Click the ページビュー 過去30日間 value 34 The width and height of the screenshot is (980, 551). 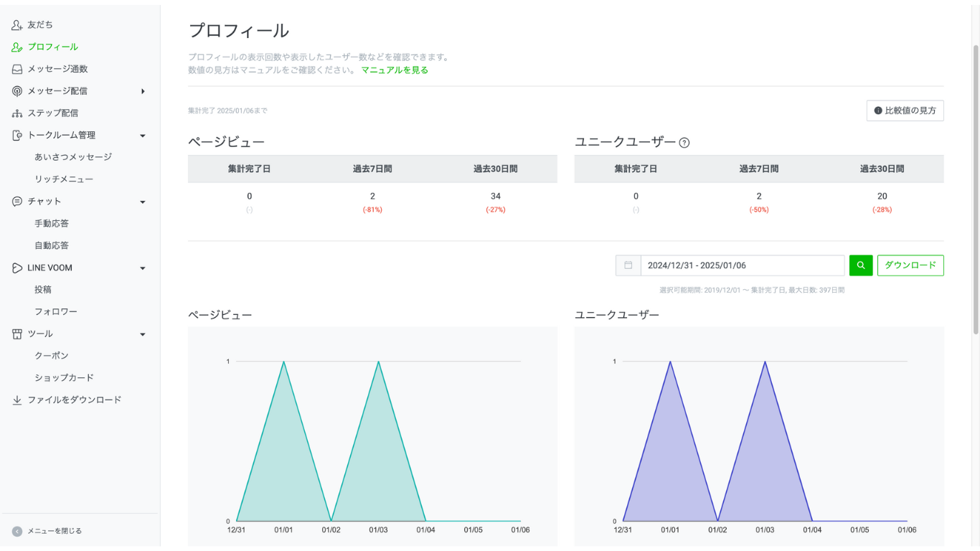[x=496, y=197]
